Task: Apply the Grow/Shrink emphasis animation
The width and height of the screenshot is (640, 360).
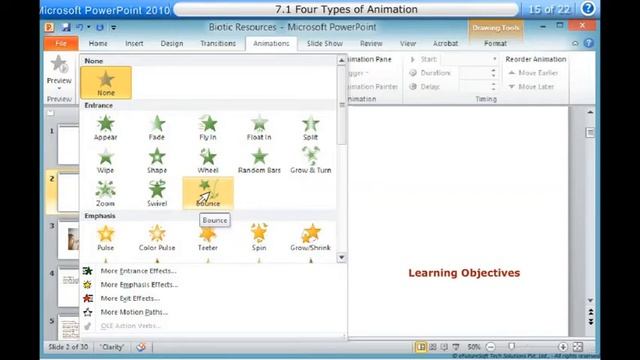Action: coord(310,238)
